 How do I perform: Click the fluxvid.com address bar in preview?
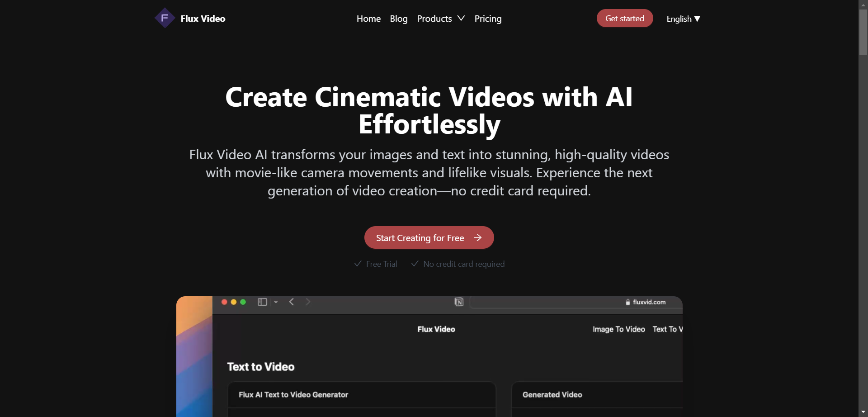coord(576,302)
